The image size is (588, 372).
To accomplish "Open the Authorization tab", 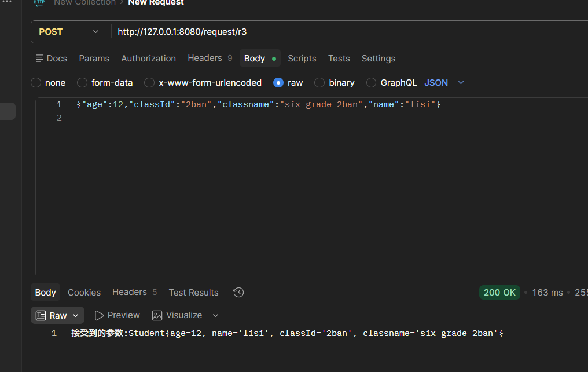I will (x=149, y=59).
